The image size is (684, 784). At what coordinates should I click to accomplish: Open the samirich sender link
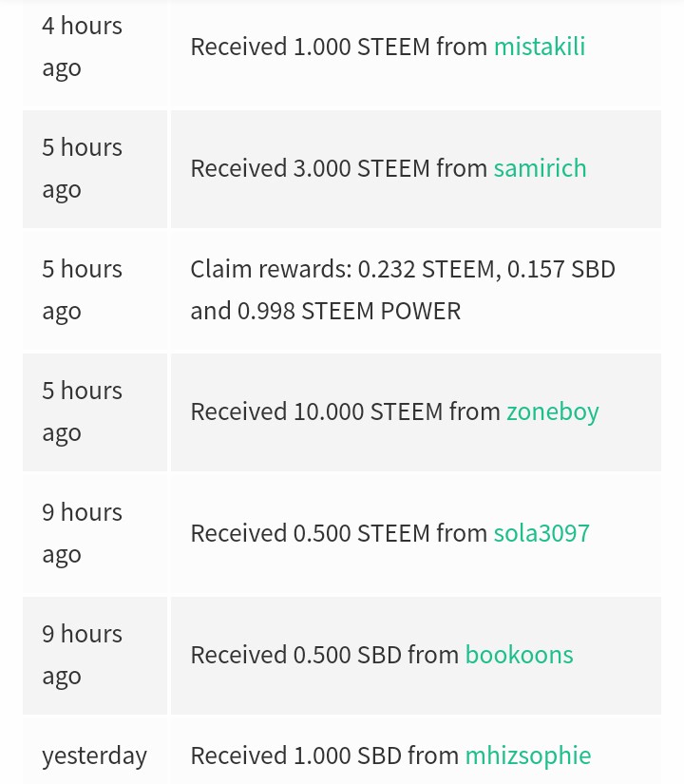[x=540, y=168]
